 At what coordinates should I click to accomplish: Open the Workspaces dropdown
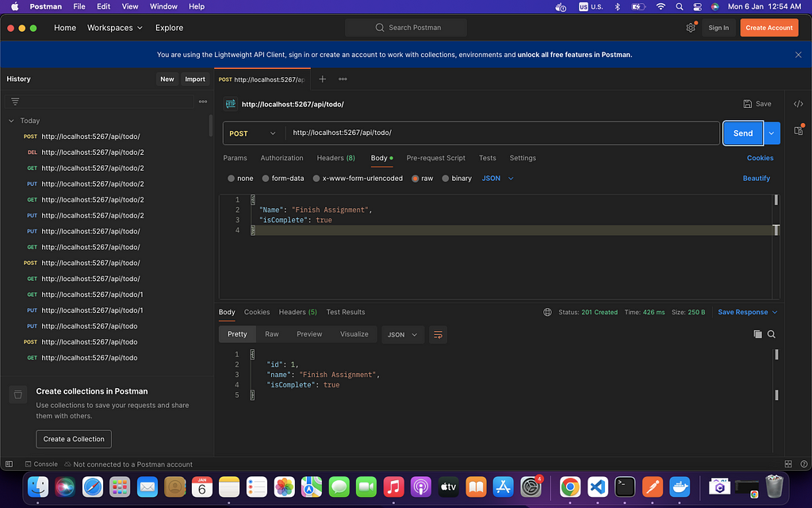(x=114, y=28)
